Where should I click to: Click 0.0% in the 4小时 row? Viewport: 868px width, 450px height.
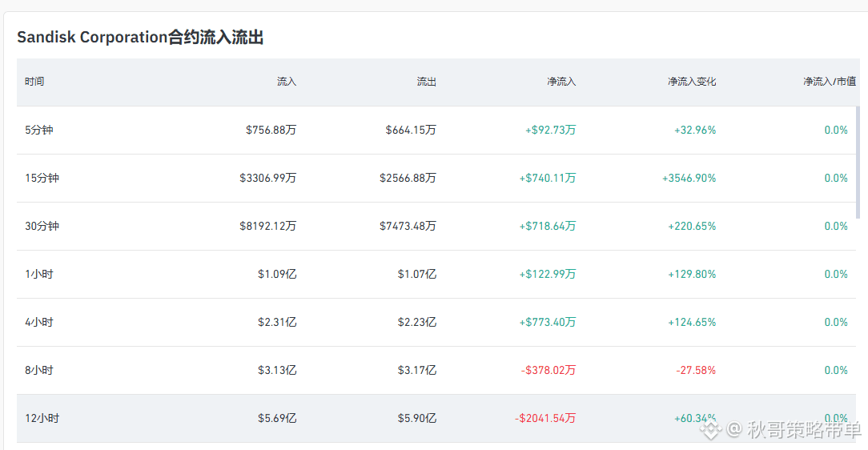[x=836, y=323]
